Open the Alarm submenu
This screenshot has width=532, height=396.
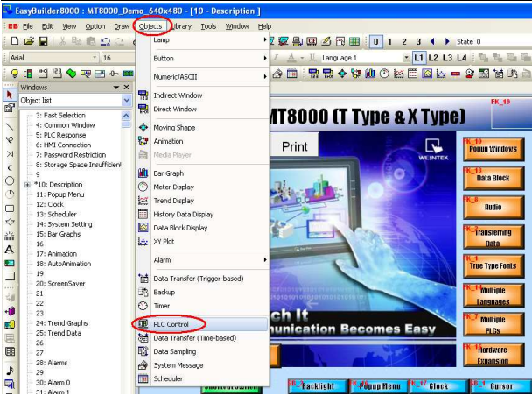pyautogui.click(x=202, y=260)
